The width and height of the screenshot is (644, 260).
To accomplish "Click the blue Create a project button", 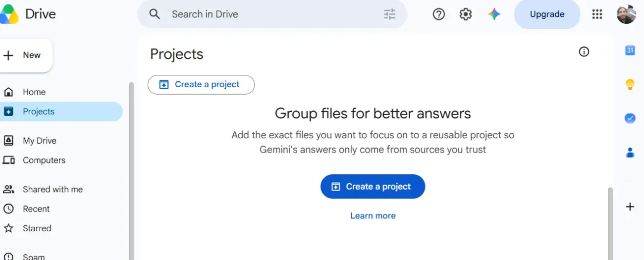I will coord(373,187).
